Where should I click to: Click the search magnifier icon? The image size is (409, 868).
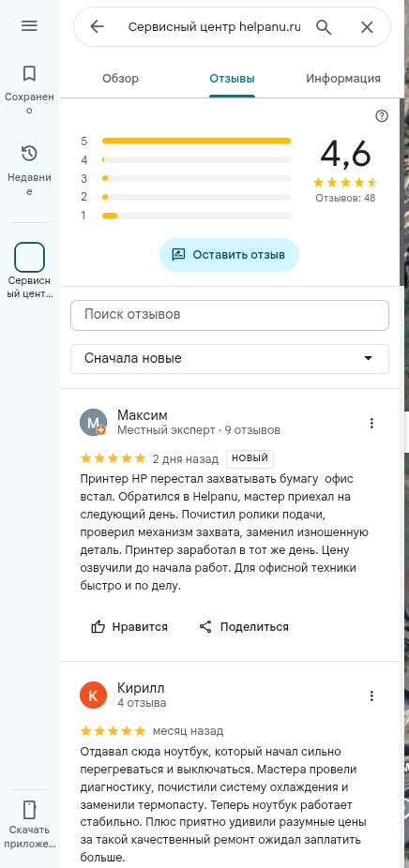[324, 26]
